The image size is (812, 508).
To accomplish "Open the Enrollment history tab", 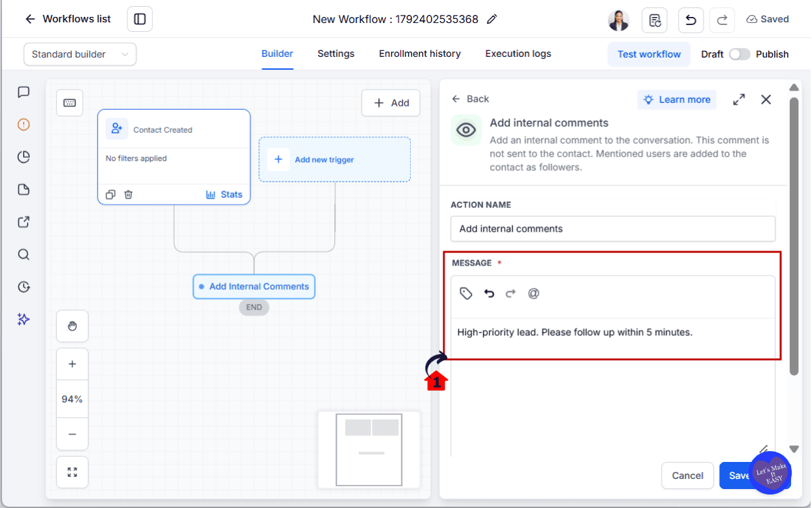I will [x=420, y=54].
